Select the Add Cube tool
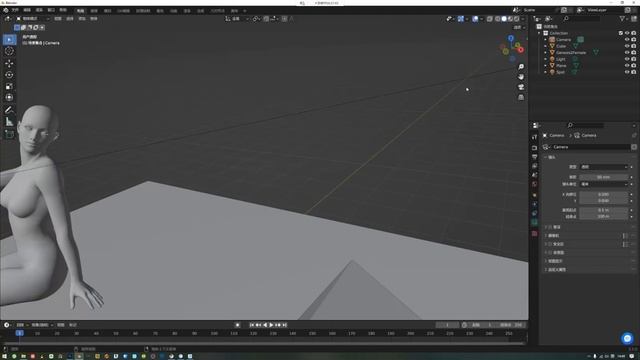640x360 pixels. tap(9, 134)
